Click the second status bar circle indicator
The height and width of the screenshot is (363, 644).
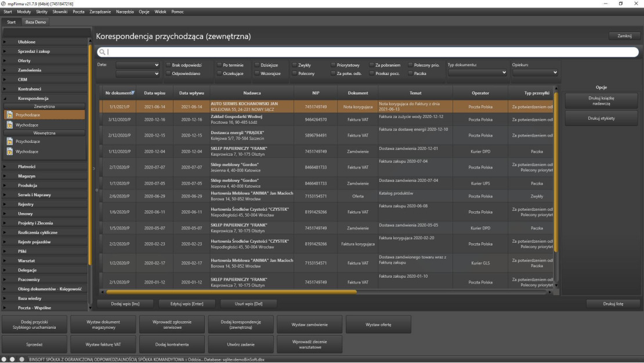pos(13,360)
